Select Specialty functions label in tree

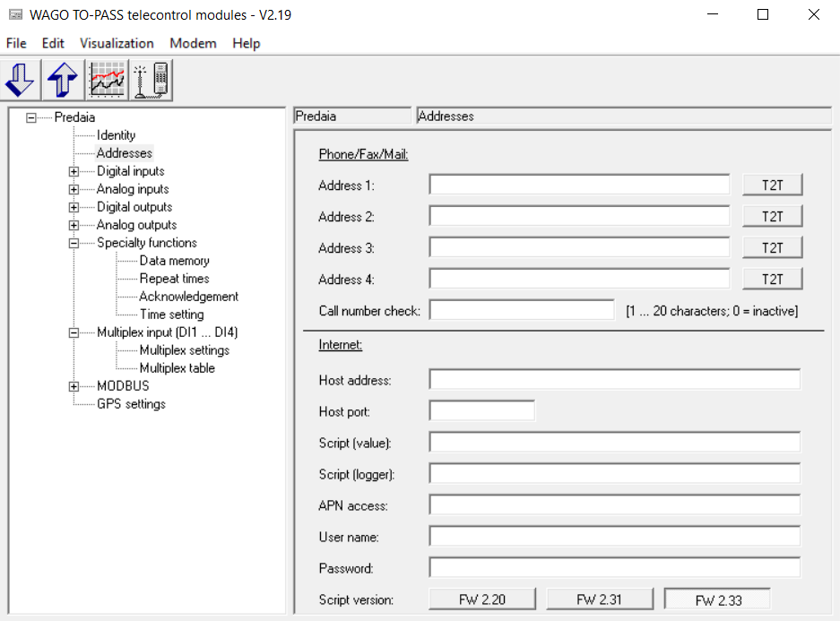[147, 243]
